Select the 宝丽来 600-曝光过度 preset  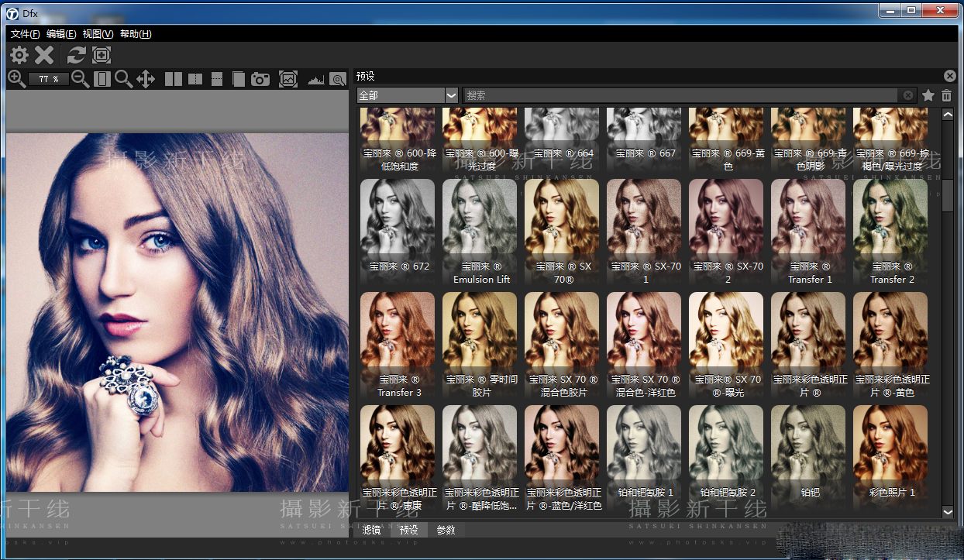point(481,140)
